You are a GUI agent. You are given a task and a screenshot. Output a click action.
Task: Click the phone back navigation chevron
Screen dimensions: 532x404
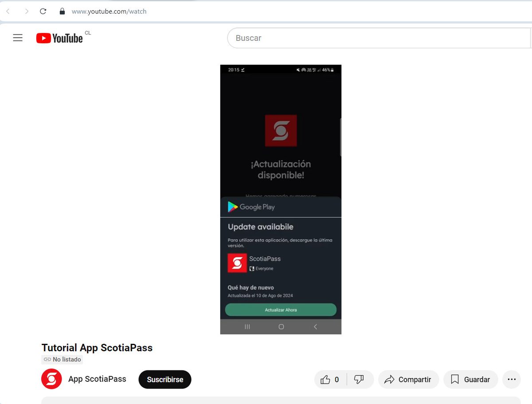coord(315,326)
